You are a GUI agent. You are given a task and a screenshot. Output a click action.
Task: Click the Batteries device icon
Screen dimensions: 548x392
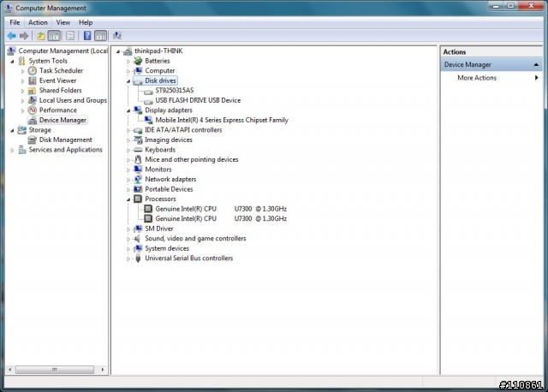(139, 61)
